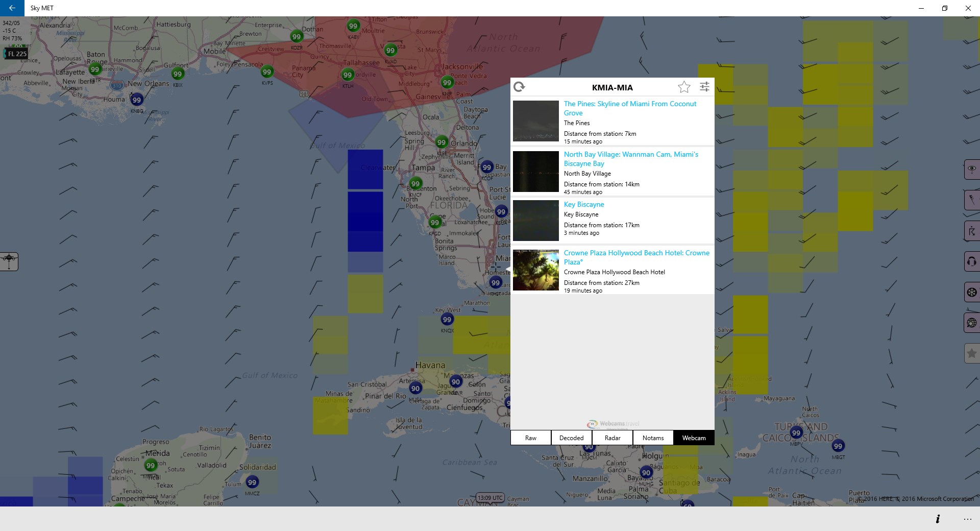Open the North Bay Village Wannman Cam link
Image resolution: width=980 pixels, height=531 pixels.
(x=631, y=159)
